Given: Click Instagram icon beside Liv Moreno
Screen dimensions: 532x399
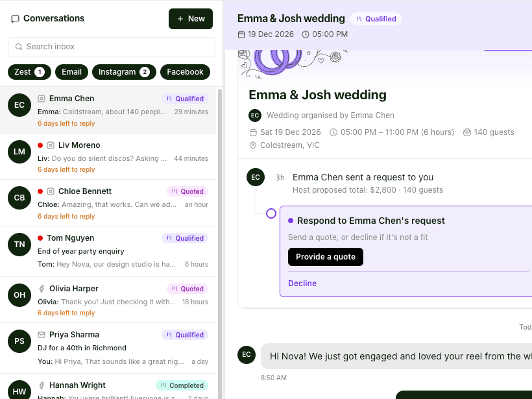Looking at the screenshot, I should (51, 145).
